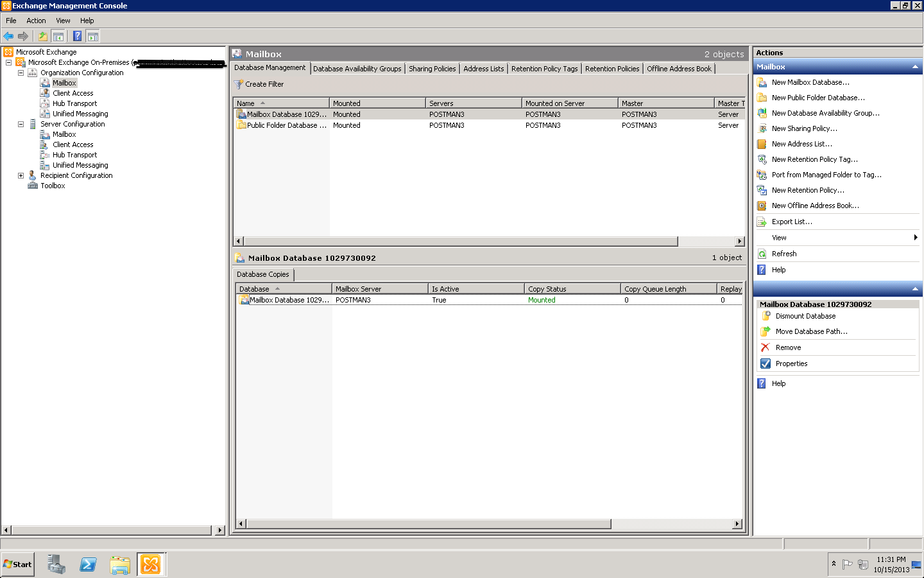
Task: Open the View menu in the menu bar
Action: [63, 21]
